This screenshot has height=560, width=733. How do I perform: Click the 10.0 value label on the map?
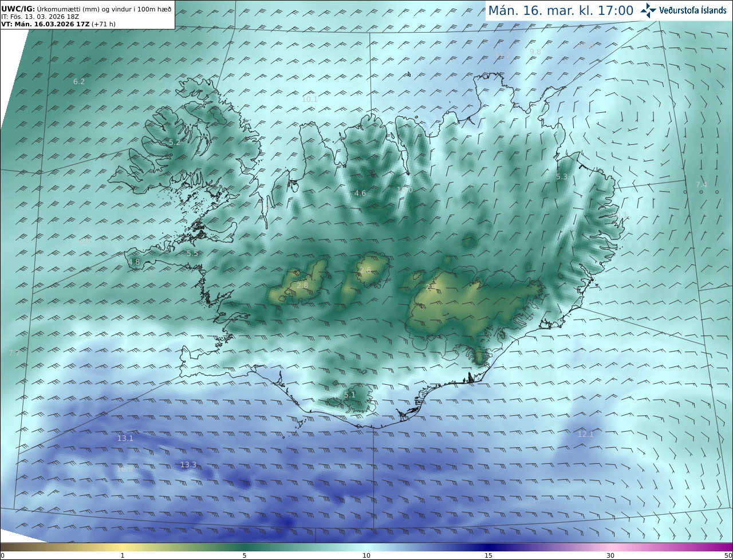point(405,190)
